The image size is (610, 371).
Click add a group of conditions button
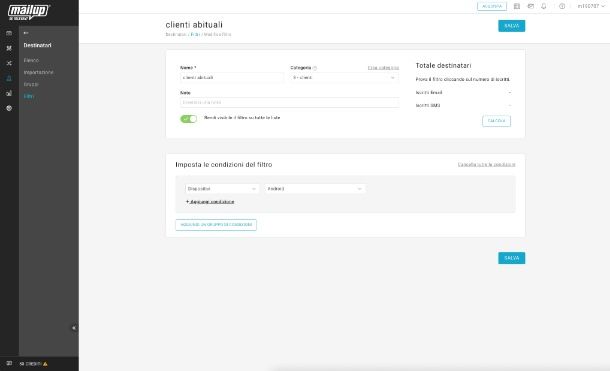click(x=216, y=225)
